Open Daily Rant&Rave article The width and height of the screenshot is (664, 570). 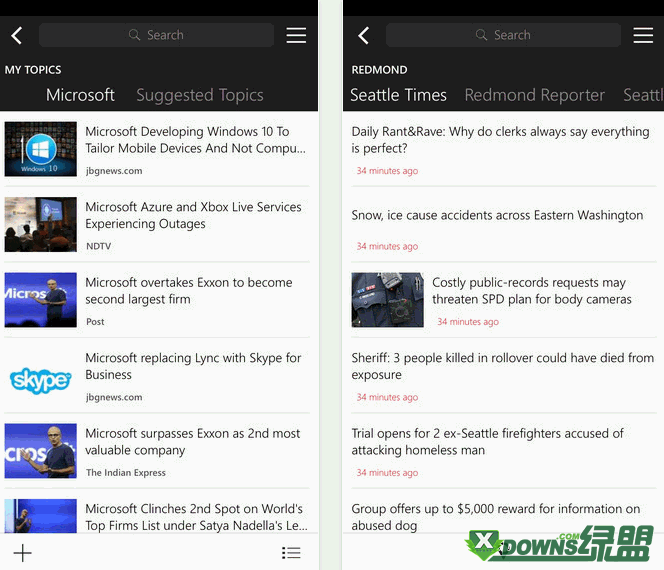500,140
